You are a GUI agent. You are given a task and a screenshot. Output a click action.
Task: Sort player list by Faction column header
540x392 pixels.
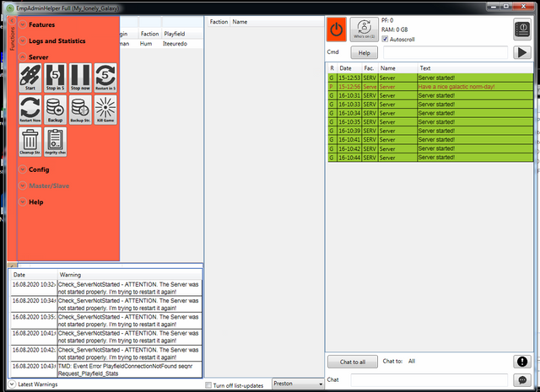[x=150, y=34]
